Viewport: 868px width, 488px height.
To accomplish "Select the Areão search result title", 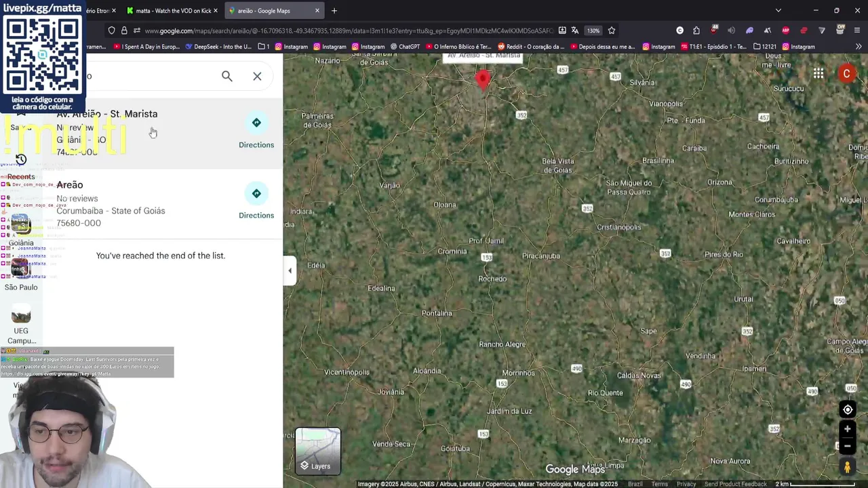I will click(70, 185).
